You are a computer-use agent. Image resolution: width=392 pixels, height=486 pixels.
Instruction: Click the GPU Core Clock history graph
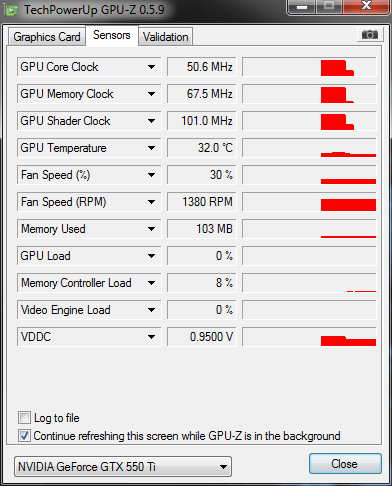(x=309, y=67)
